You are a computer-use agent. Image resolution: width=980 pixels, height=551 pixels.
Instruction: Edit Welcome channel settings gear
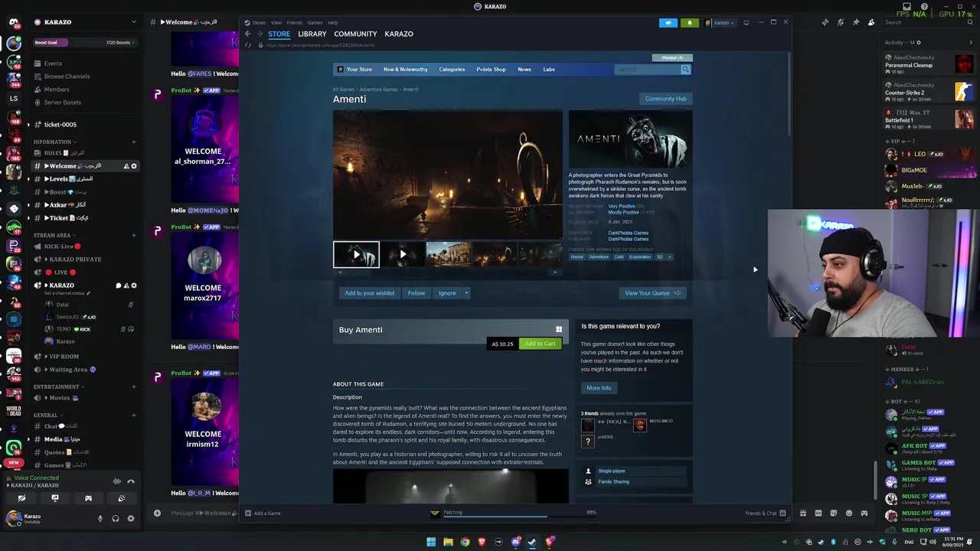134,166
